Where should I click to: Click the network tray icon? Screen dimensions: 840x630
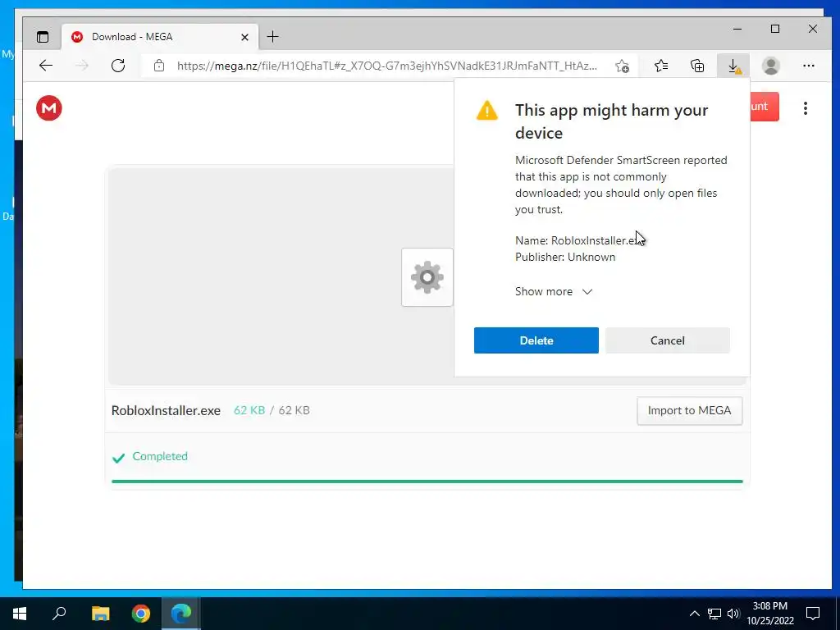pos(714,614)
